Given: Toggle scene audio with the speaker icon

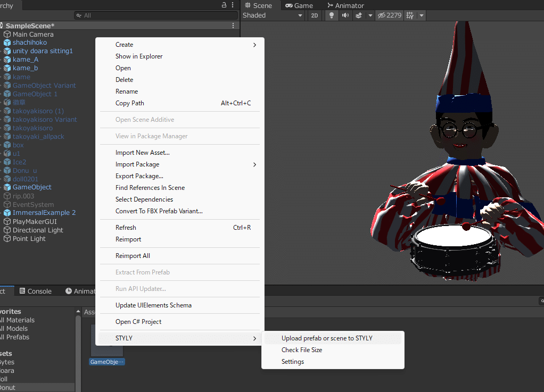Looking at the screenshot, I should point(345,15).
